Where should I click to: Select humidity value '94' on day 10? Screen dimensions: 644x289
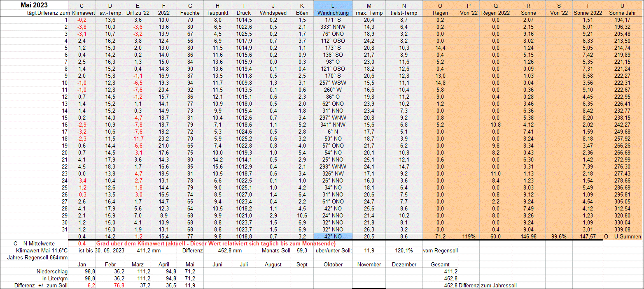(190, 83)
